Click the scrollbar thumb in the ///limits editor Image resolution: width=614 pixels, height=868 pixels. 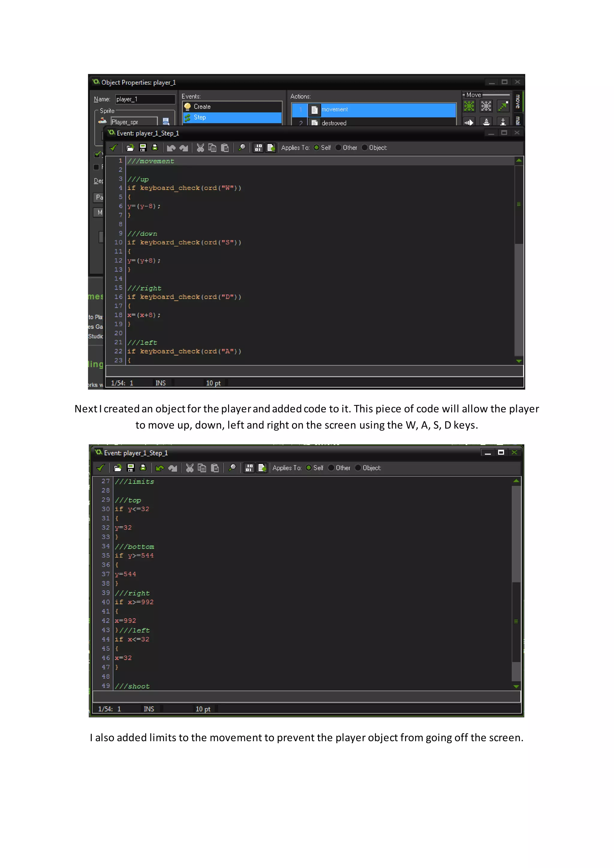516,622
